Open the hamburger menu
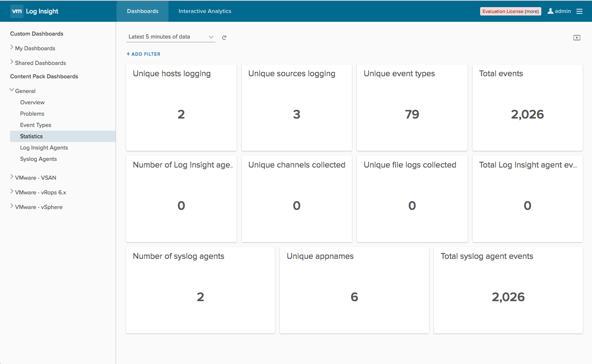This screenshot has width=592, height=364. click(x=579, y=11)
